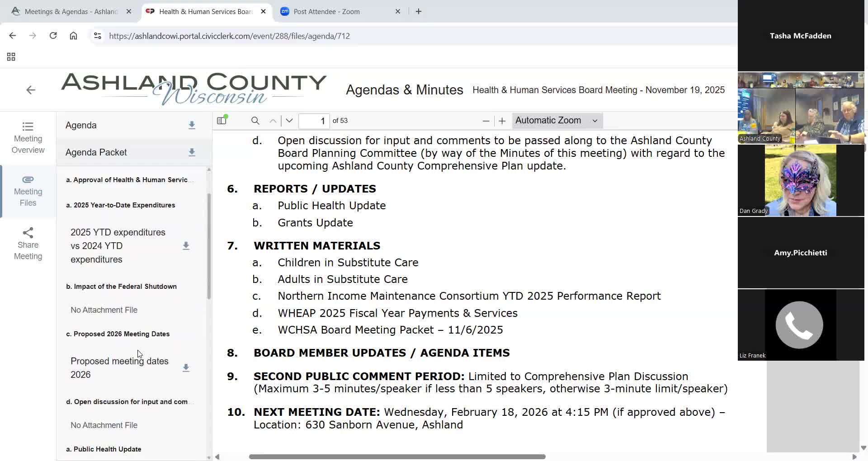
Task: Select 'd. Open discussion for input and com' heading
Action: (130, 402)
